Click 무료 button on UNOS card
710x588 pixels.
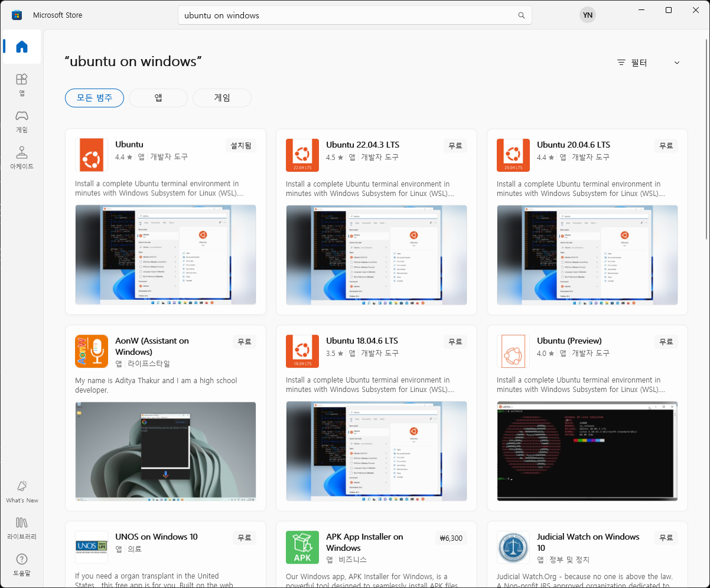(245, 538)
